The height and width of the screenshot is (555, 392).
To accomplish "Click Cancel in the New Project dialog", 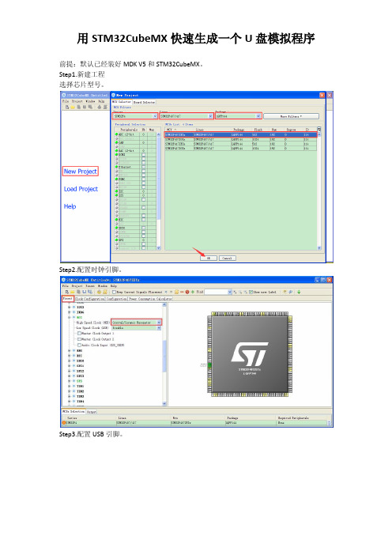I will 227,258.
